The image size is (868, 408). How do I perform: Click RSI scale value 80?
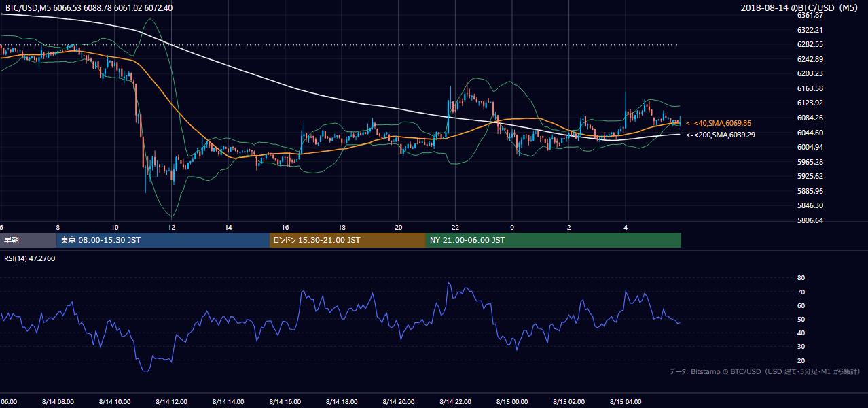tap(801, 278)
